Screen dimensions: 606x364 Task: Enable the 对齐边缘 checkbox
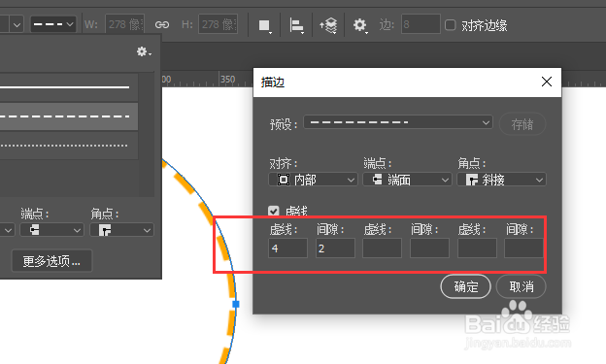pyautogui.click(x=451, y=25)
